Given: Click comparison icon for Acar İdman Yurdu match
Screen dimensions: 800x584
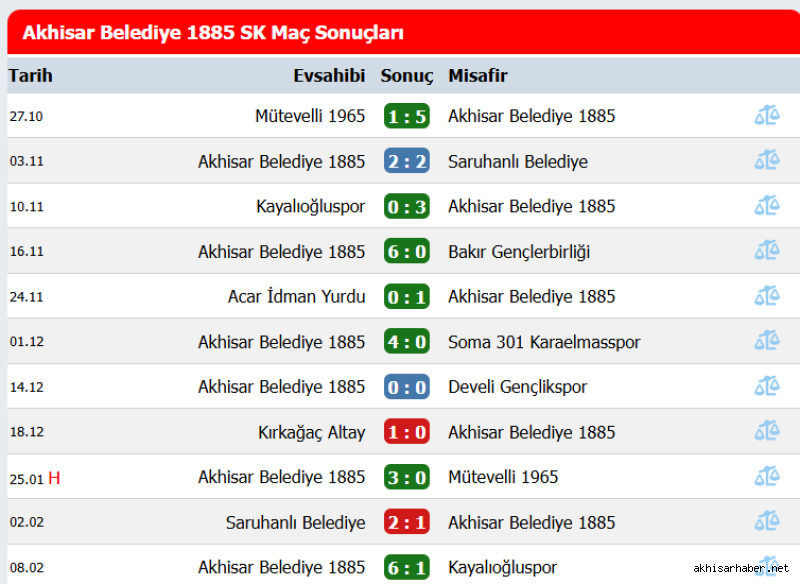Looking at the screenshot, I should tap(767, 296).
